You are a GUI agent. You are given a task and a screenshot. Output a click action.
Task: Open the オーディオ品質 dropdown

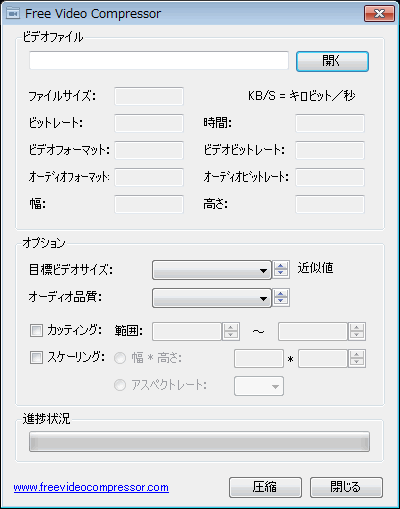coord(212,298)
